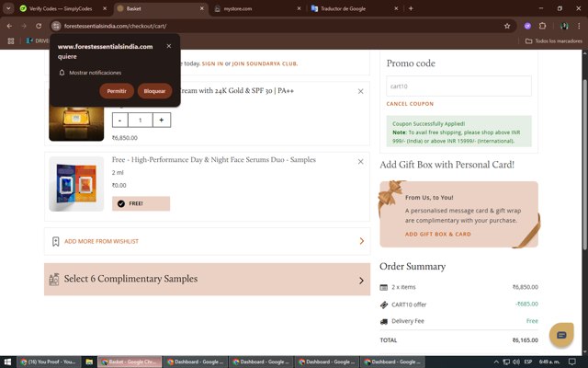The width and height of the screenshot is (588, 368).
Task: Click the CART10 offer coupon tag icon
Action: (x=384, y=305)
